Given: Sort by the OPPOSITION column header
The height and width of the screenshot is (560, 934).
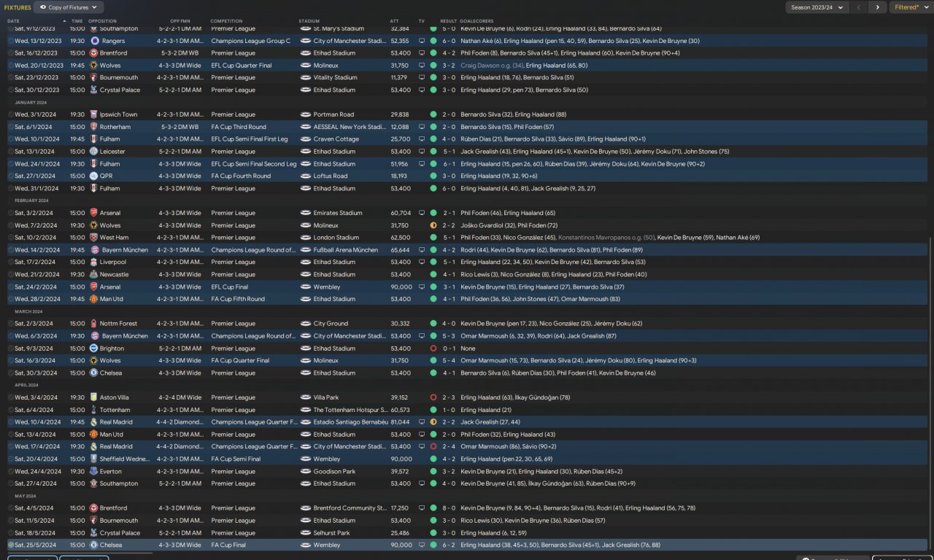Looking at the screenshot, I should [x=102, y=21].
